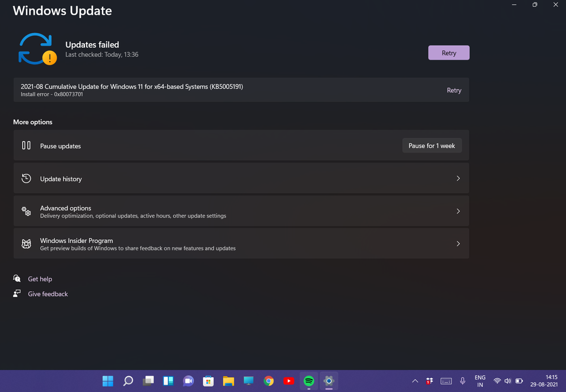Image resolution: width=566 pixels, height=392 pixels.
Task: Open the Widgets panel from the taskbar
Action: click(x=168, y=381)
